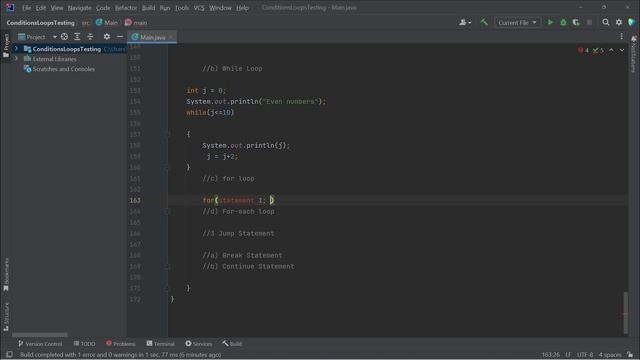Open the Navigate menu
This screenshot has height=360, width=640.
tap(80, 8)
